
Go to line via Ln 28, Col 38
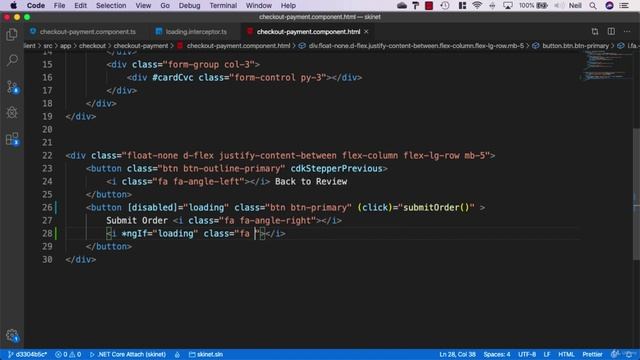[x=457, y=354]
